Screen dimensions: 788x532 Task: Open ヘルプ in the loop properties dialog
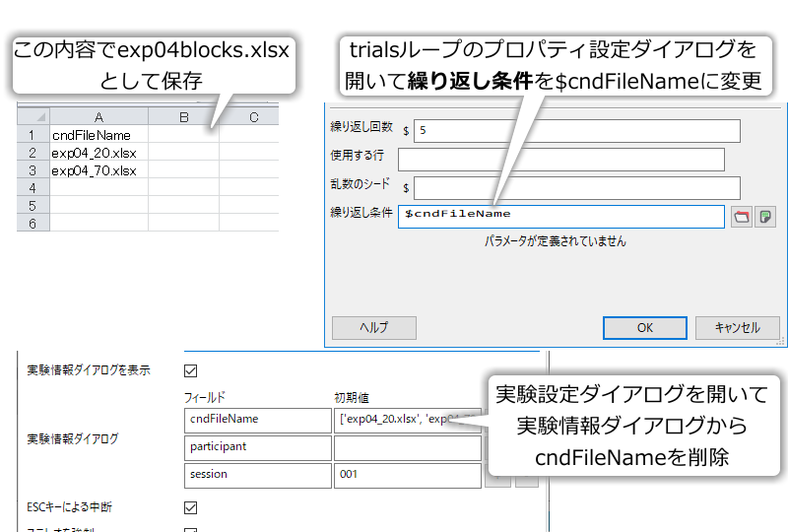pos(374,328)
